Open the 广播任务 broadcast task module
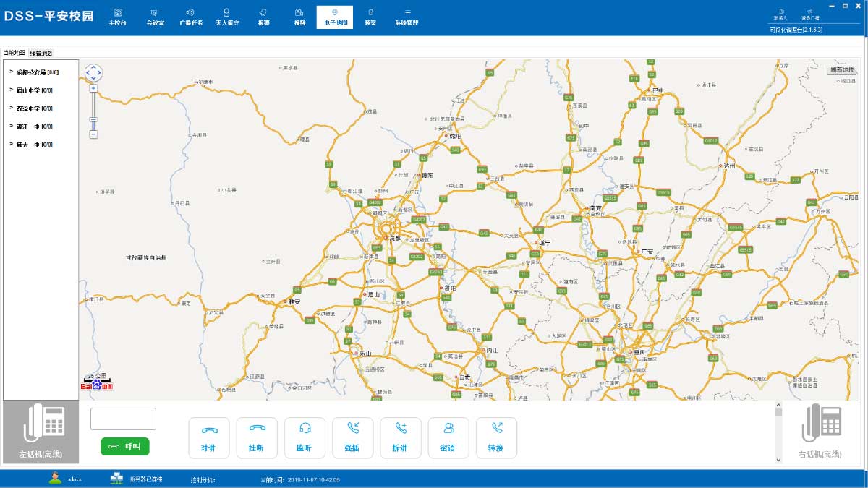 [x=191, y=17]
